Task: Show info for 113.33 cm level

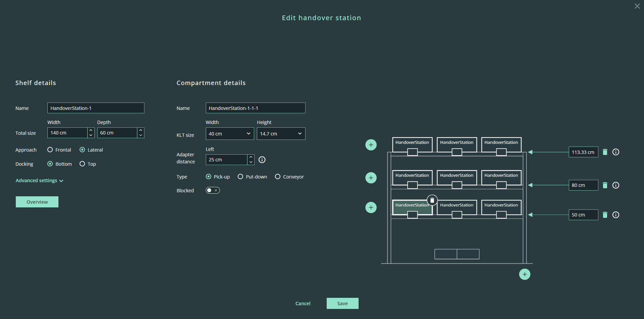Action: click(615, 152)
